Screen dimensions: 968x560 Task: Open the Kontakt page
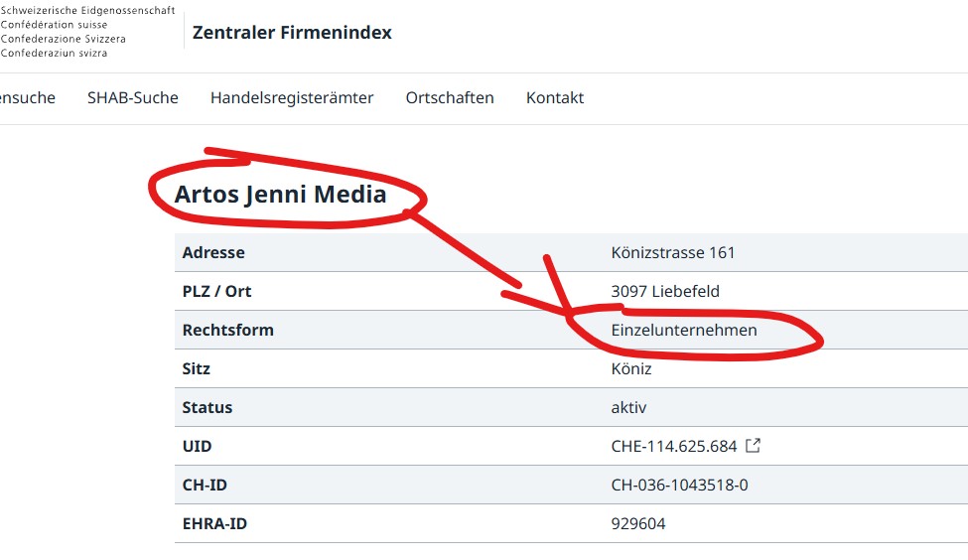555,97
